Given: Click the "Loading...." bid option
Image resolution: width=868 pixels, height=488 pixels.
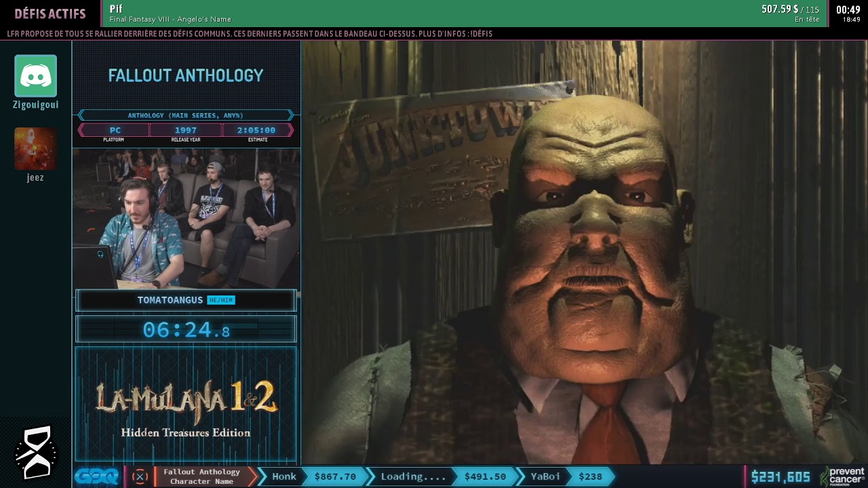Looking at the screenshot, I should click(413, 476).
